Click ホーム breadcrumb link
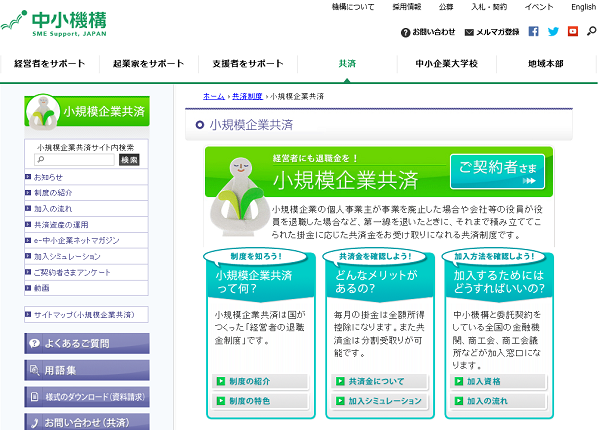The image size is (600, 430). tap(214, 96)
